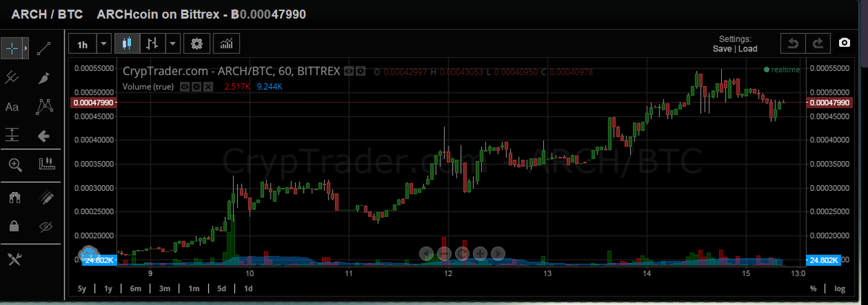Take a chart snapshot with camera
Image resolution: width=868 pixels, height=305 pixels.
844,43
